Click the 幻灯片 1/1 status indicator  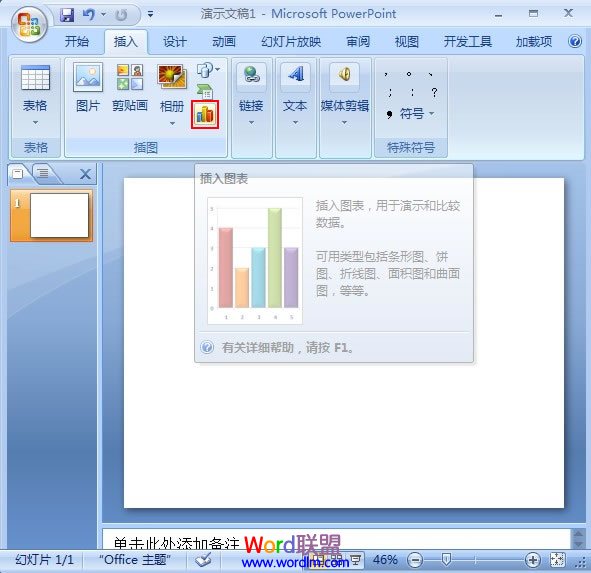click(x=44, y=560)
